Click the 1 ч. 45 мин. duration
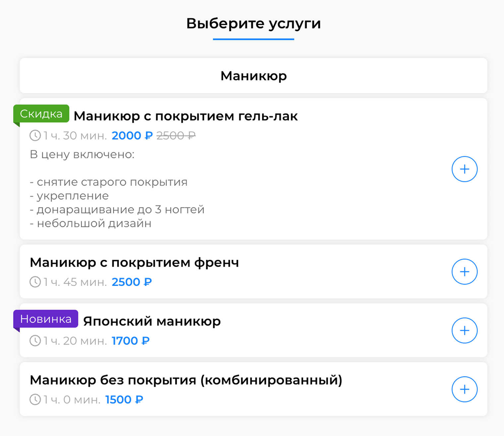This screenshot has width=504, height=436. 75,282
